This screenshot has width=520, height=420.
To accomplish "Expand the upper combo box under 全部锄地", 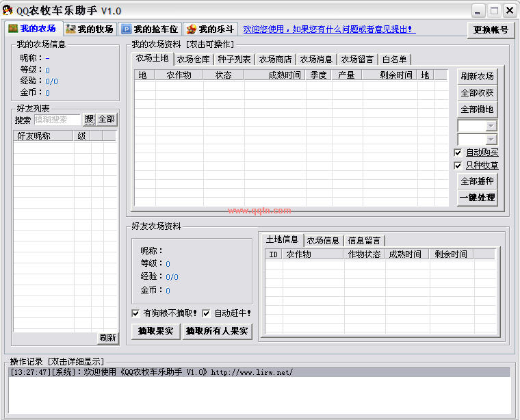I will click(491, 126).
